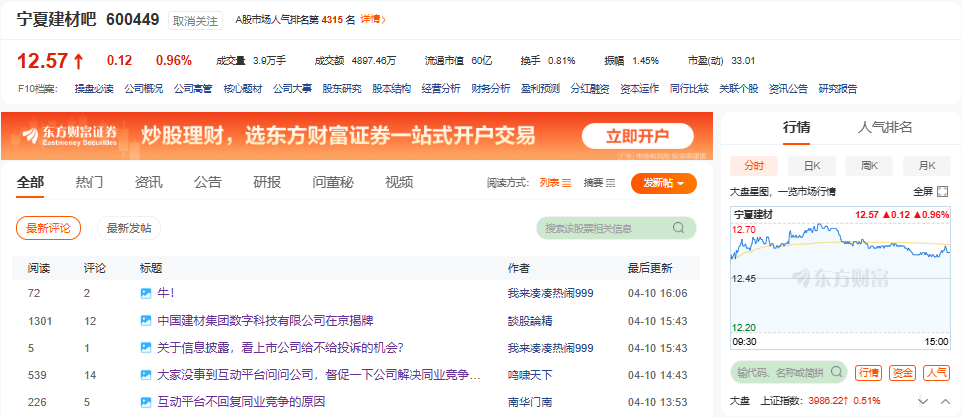Click the magnifier icon in stock code search
This screenshot has width=962, height=417.
pyautogui.click(x=836, y=372)
